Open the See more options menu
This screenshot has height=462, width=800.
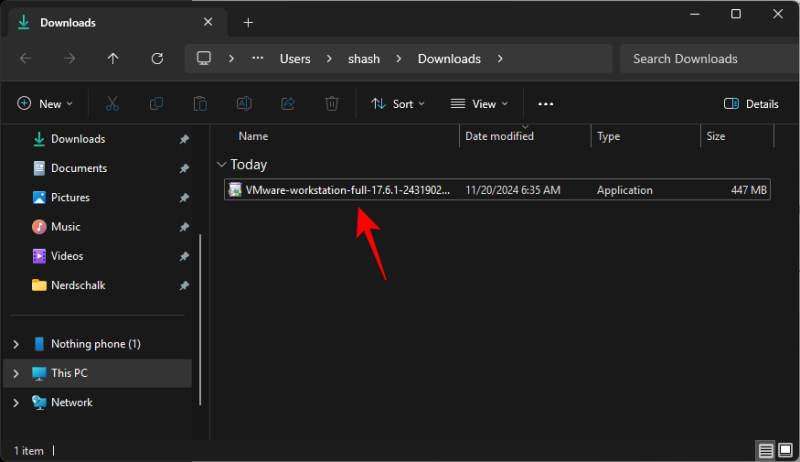tap(545, 104)
